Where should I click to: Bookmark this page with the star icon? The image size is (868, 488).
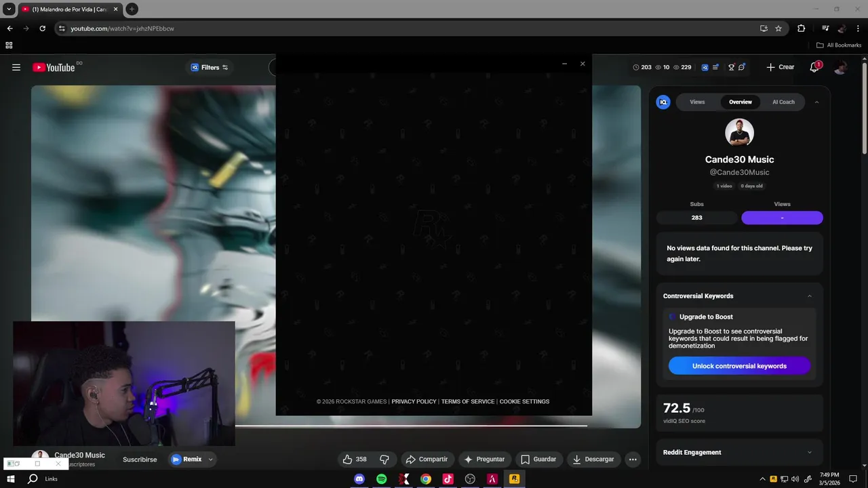[x=778, y=28]
